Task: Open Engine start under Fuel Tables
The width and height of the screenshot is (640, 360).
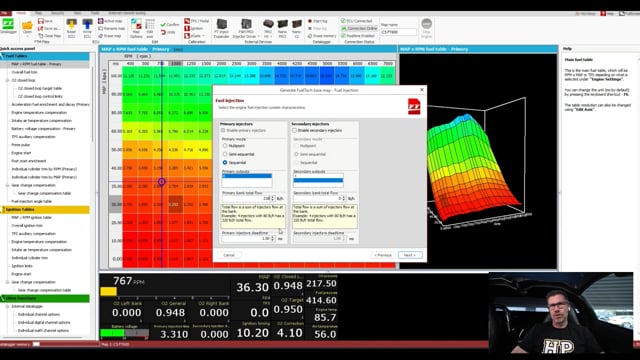Action: point(21,153)
